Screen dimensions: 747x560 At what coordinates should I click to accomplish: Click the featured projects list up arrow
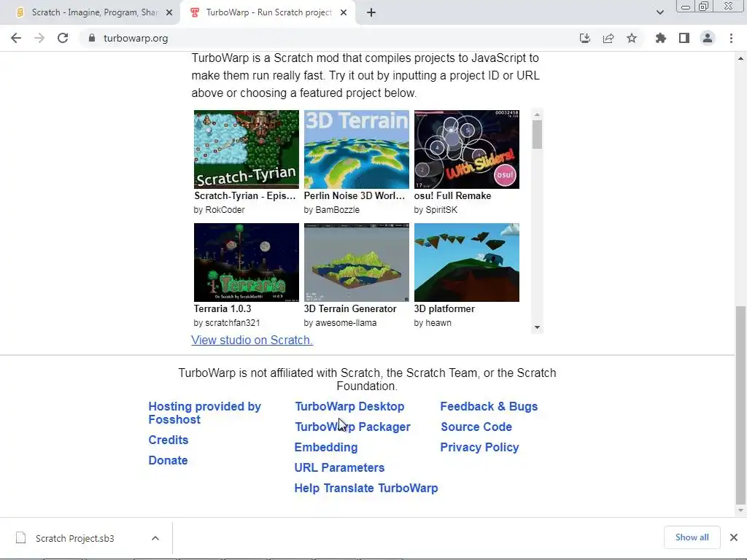(537, 114)
